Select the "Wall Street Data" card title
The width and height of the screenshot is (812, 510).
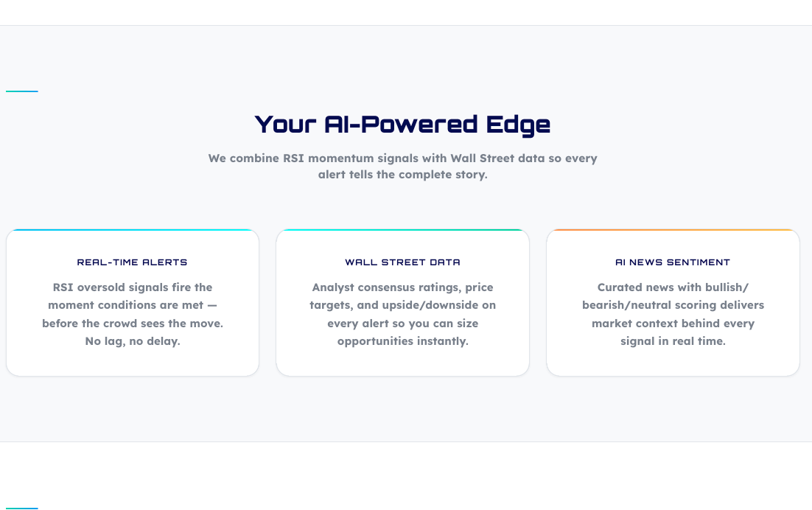[x=402, y=262]
